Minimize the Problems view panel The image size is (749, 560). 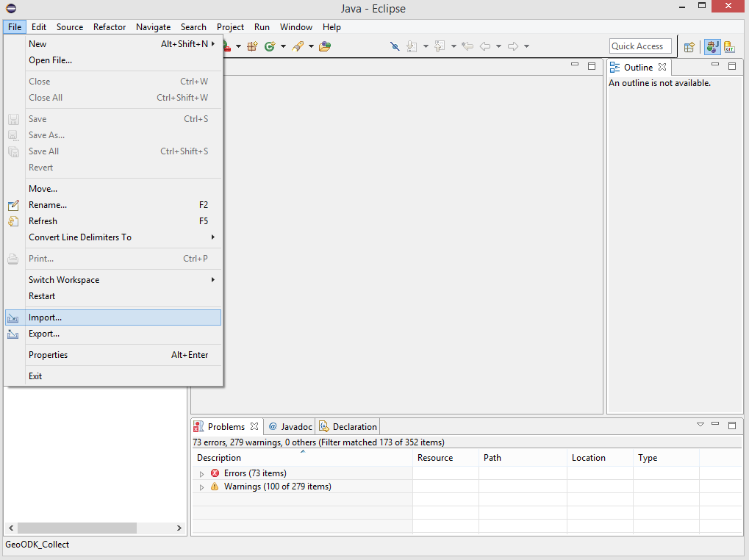click(715, 423)
